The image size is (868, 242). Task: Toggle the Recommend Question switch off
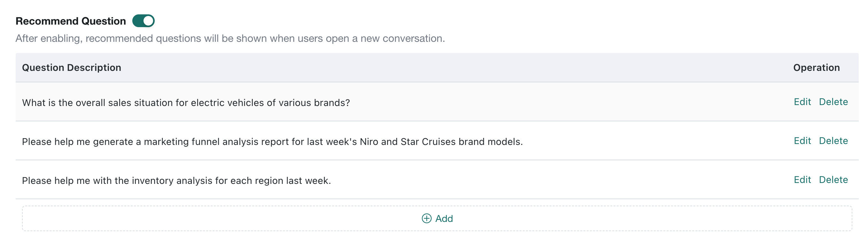tap(143, 21)
